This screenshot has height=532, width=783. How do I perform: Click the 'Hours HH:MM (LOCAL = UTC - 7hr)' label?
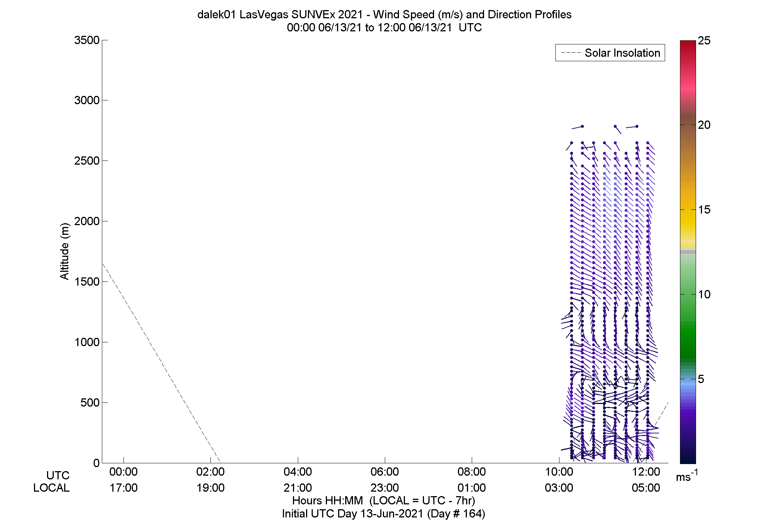pyautogui.click(x=384, y=501)
